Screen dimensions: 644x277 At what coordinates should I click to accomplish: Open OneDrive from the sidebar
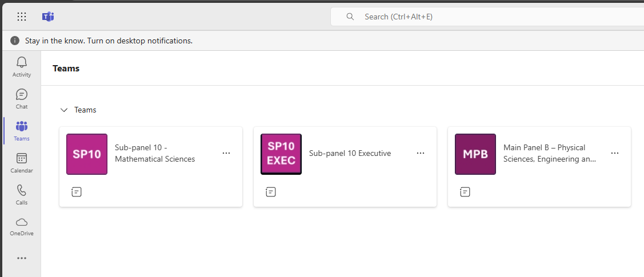(22, 227)
